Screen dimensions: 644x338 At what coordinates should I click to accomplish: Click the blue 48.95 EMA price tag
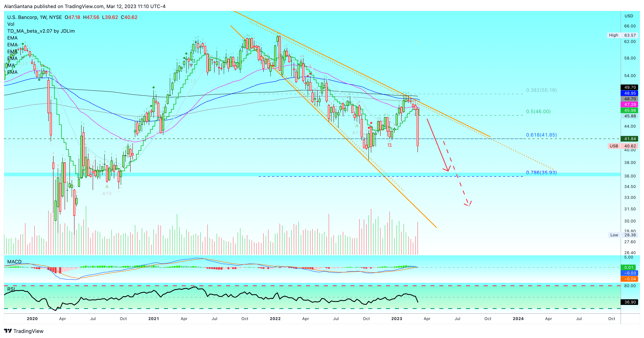629,93
